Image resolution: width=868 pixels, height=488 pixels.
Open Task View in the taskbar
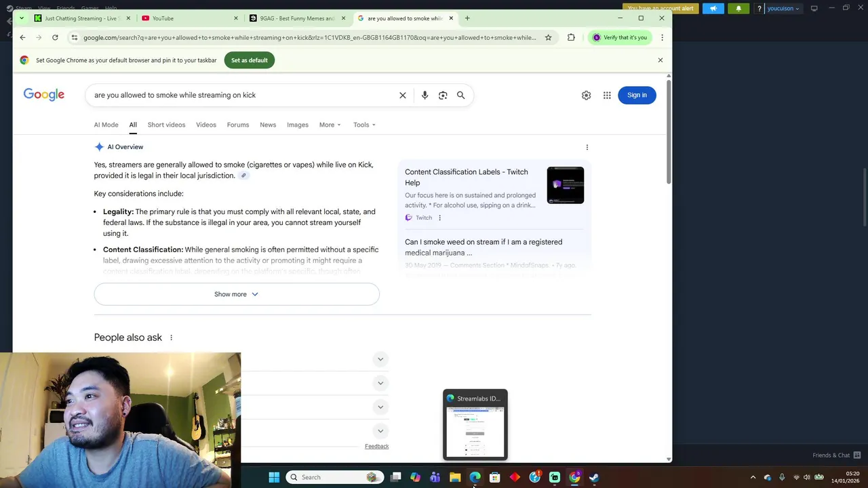pos(395,477)
